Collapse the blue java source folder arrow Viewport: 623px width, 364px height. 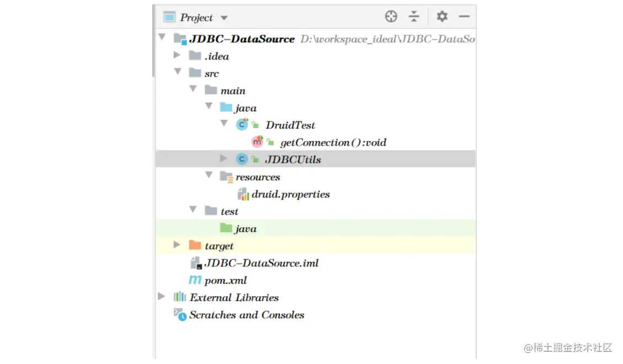point(209,106)
